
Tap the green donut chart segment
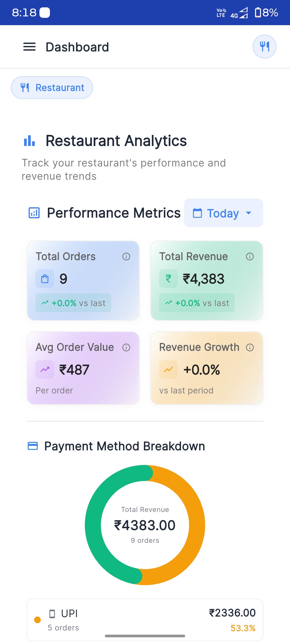click(93, 525)
